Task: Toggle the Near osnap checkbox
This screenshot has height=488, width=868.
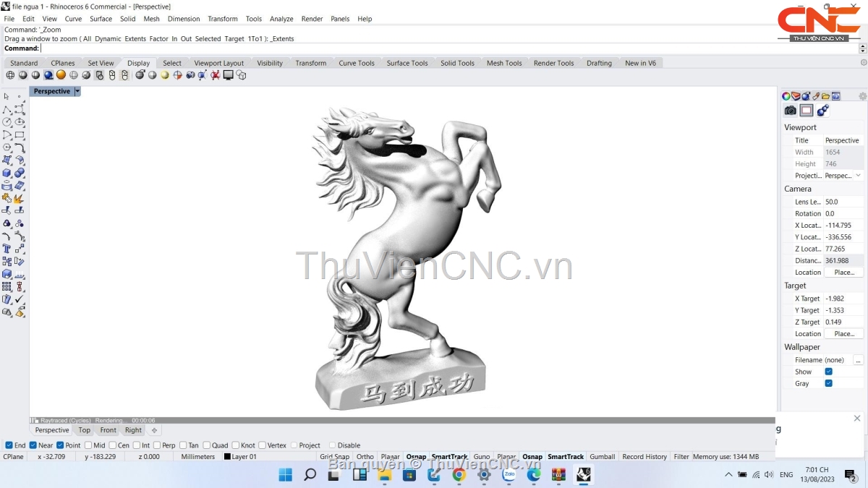Action: (33, 445)
